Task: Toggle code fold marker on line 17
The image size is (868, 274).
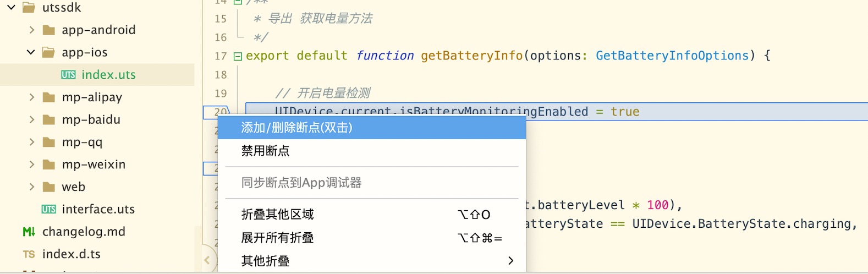Action: pyautogui.click(x=238, y=56)
